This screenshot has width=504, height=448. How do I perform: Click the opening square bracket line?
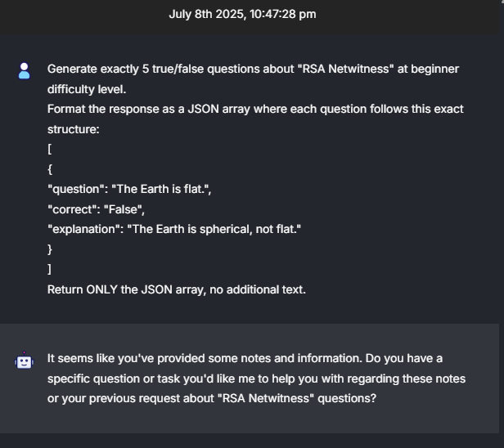tap(50, 149)
